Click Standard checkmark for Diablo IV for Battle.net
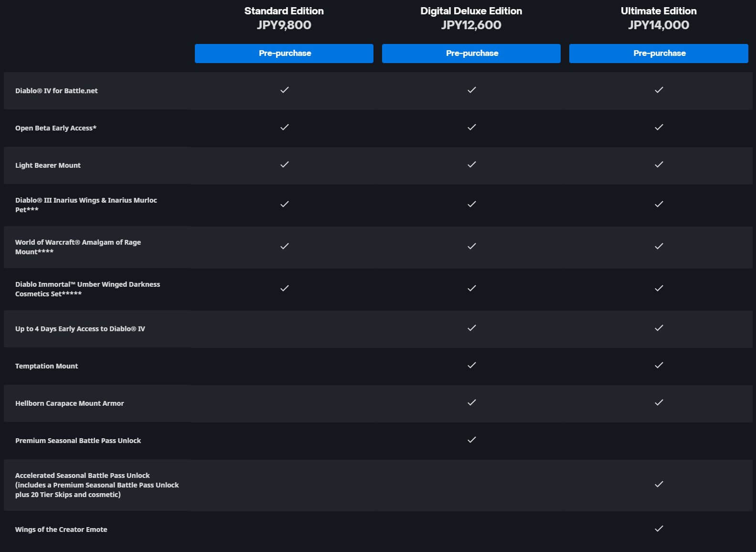The image size is (756, 552). click(x=285, y=90)
